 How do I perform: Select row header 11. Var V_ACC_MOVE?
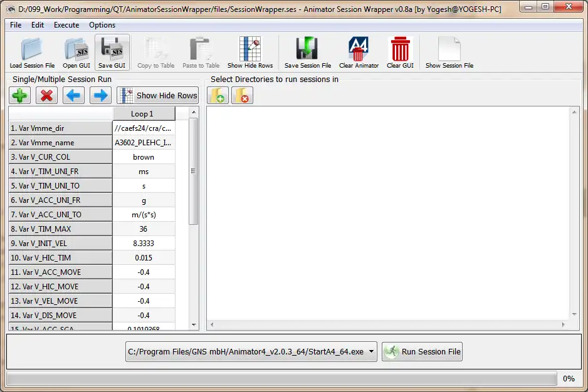(x=60, y=272)
